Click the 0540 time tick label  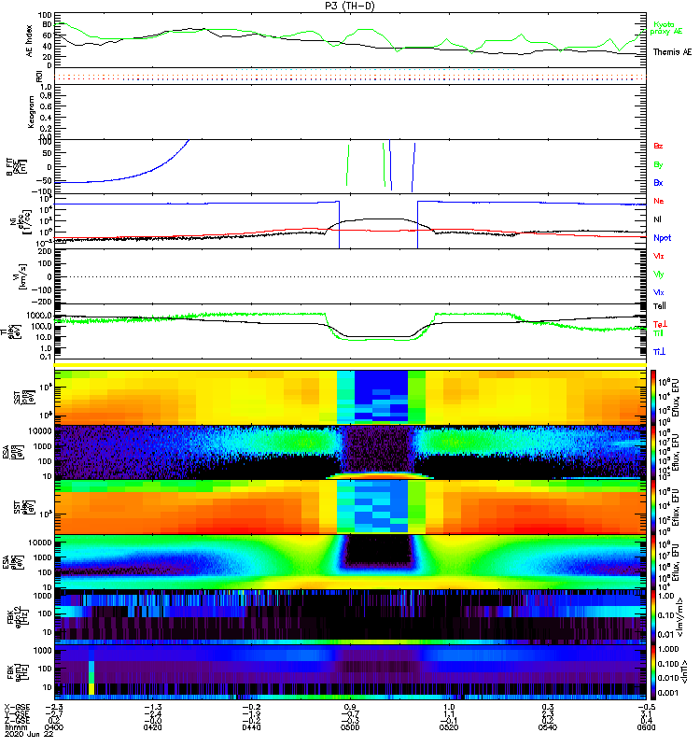point(548,727)
